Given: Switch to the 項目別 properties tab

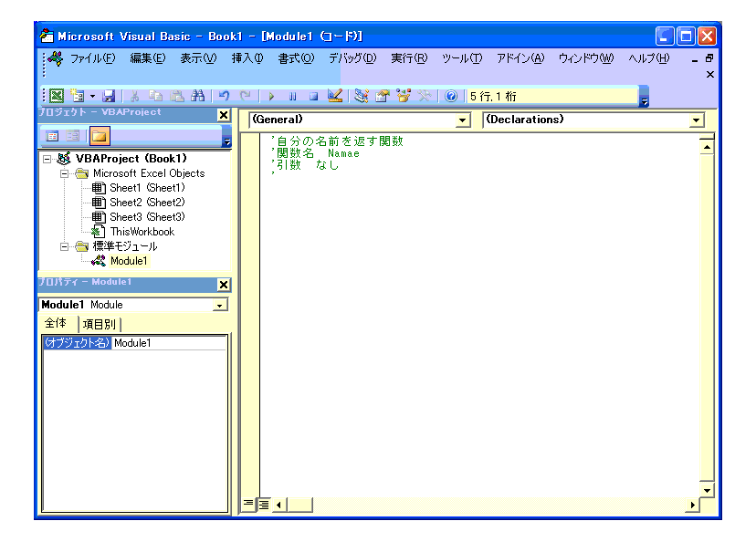Looking at the screenshot, I should (100, 324).
